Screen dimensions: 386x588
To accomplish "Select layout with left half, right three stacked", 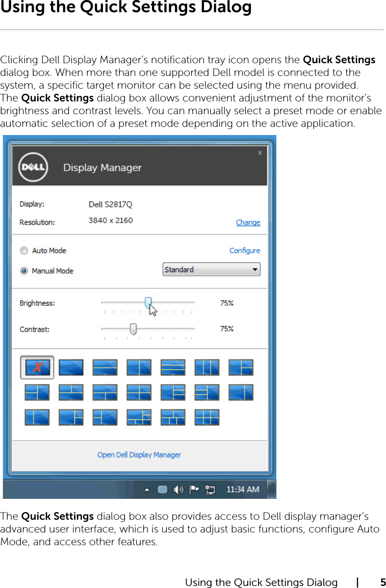I will click(x=173, y=392).
